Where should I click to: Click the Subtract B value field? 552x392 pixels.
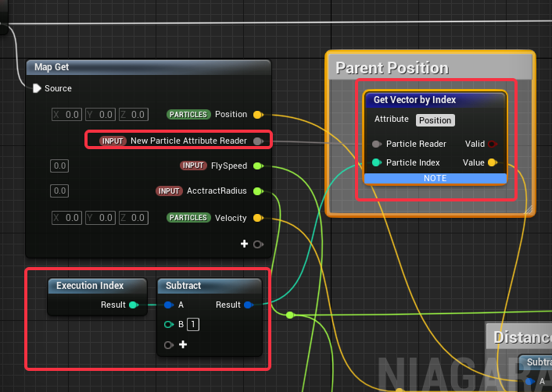click(x=192, y=324)
